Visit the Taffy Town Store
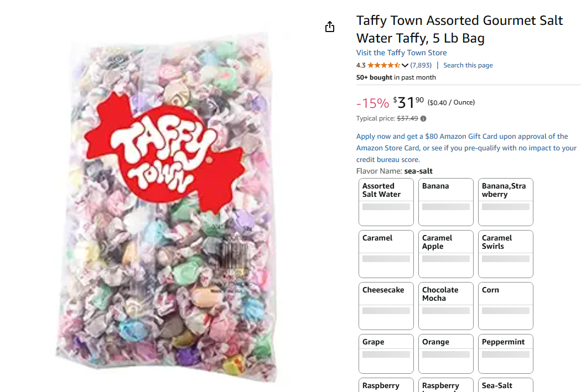Image resolution: width=581 pixels, height=392 pixels. pos(401,53)
